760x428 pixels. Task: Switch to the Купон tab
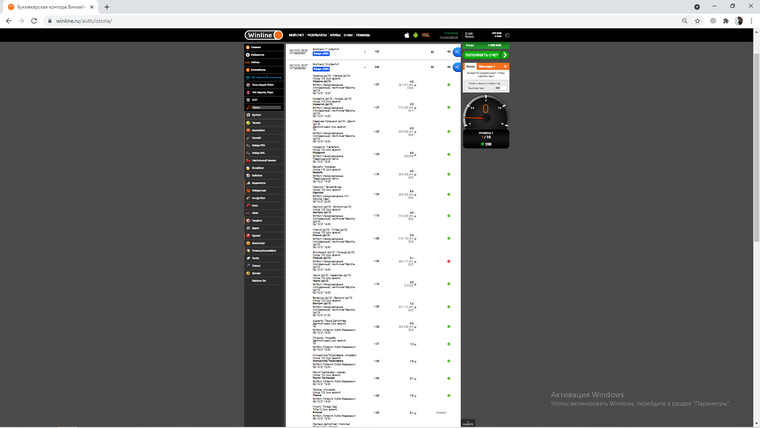coord(470,66)
